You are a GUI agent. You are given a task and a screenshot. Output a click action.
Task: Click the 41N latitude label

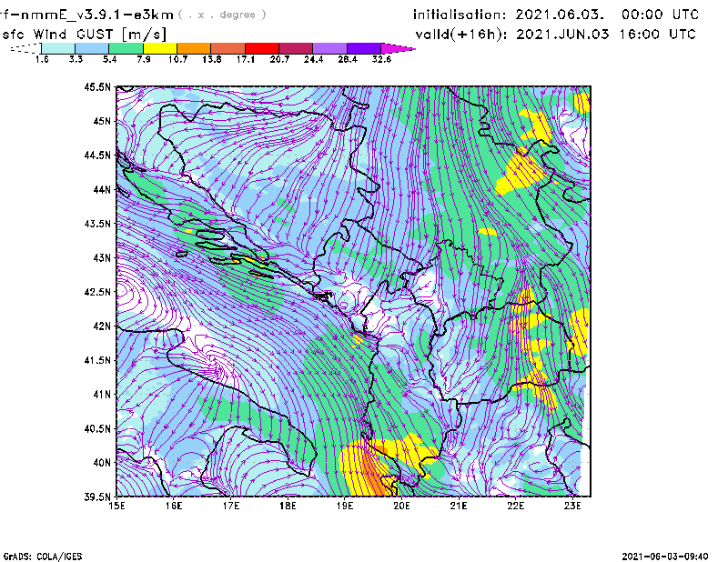tap(102, 395)
